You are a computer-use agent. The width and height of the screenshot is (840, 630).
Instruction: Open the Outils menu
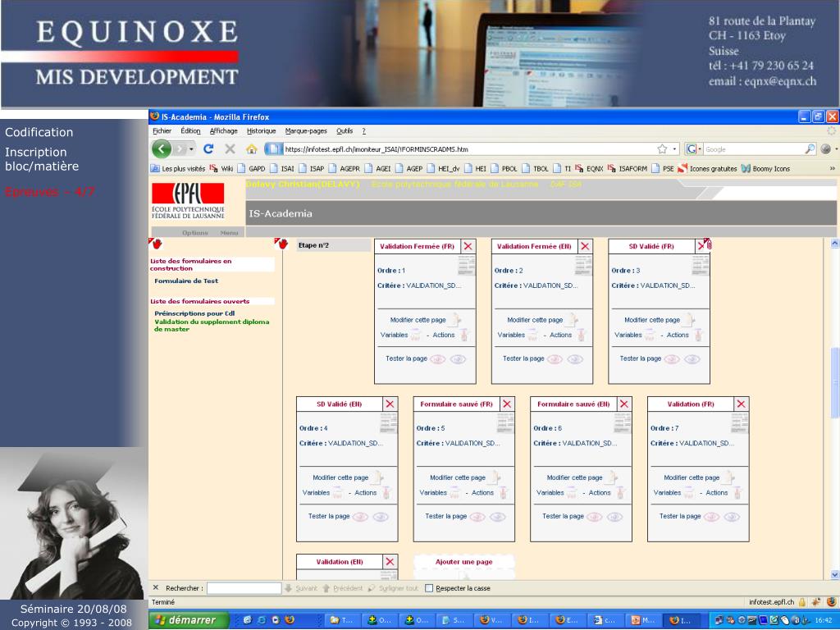[x=345, y=130]
